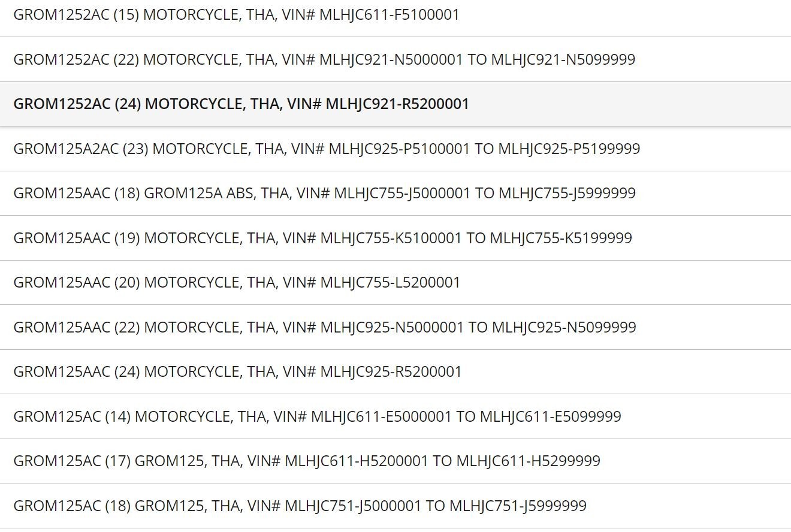
Task: Select GROM1252AC (15) motorcycle entry
Action: 395,15
